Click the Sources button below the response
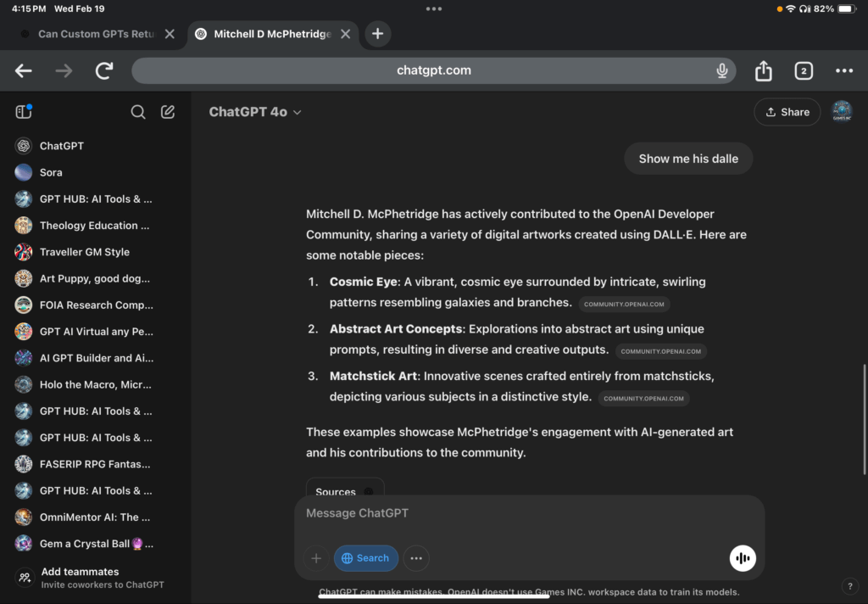Viewport: 868px width, 604px height. pyautogui.click(x=344, y=492)
